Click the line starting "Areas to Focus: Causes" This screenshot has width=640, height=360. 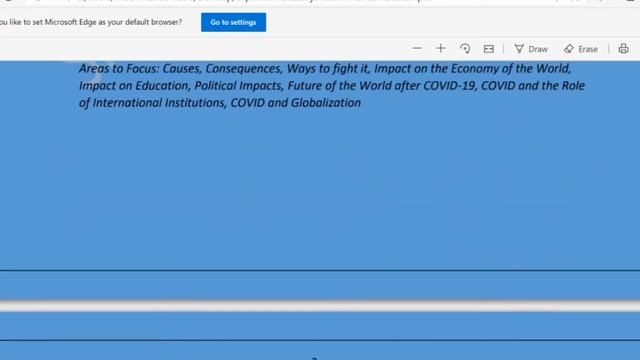click(325, 69)
